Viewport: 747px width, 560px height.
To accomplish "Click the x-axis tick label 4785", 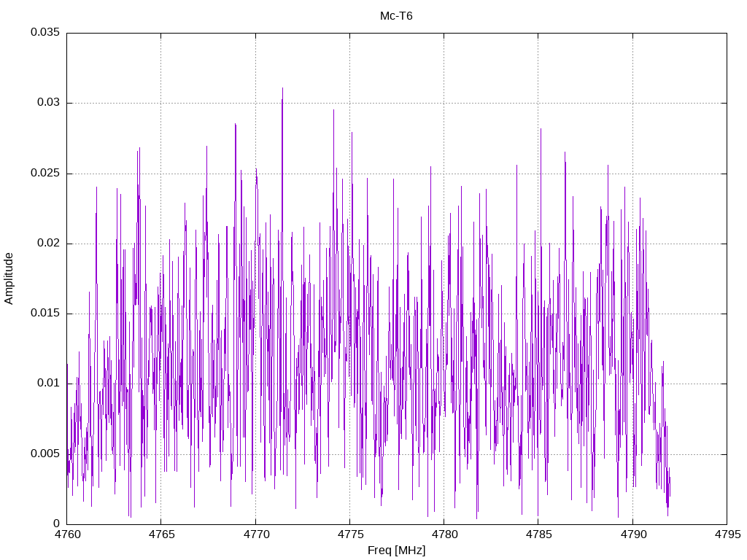I will click(539, 534).
